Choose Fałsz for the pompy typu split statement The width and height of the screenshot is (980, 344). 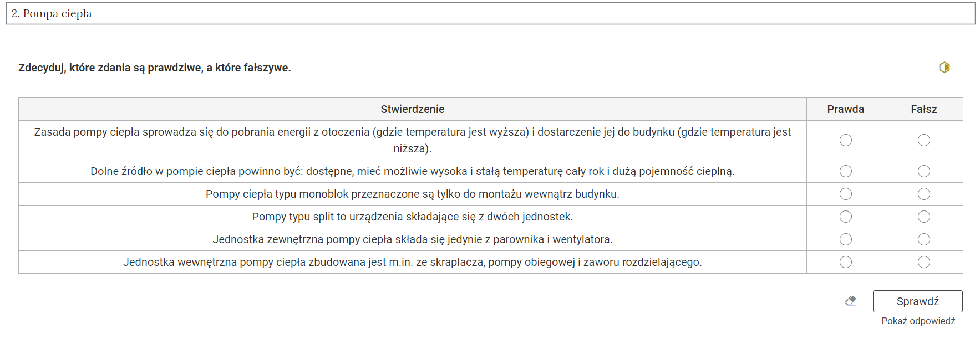click(x=923, y=217)
